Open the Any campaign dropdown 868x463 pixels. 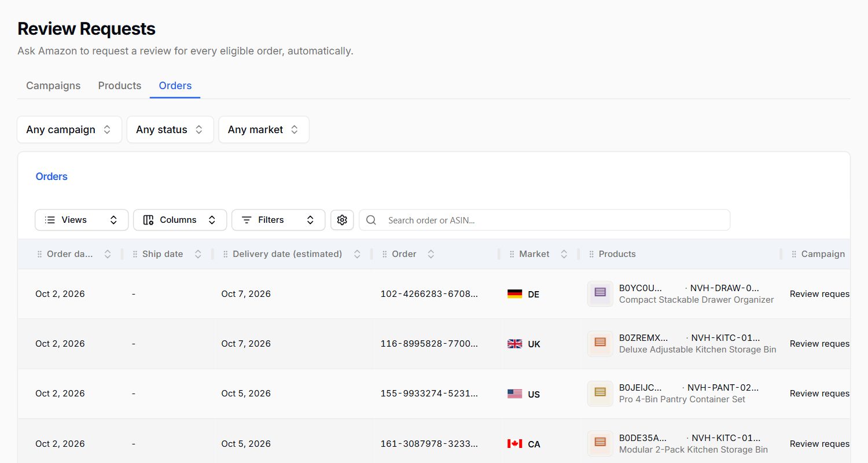tap(69, 130)
